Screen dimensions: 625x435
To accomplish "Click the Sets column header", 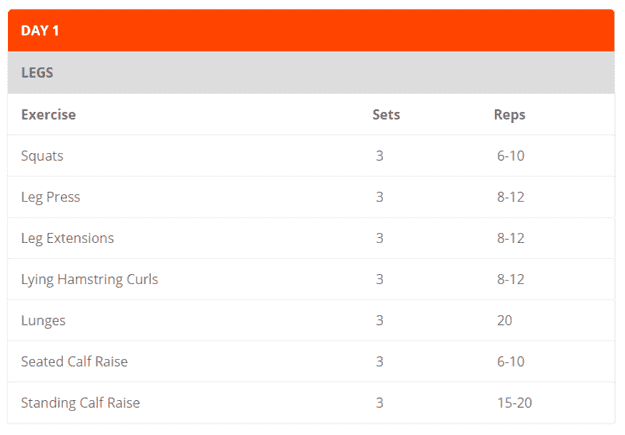I will [386, 115].
